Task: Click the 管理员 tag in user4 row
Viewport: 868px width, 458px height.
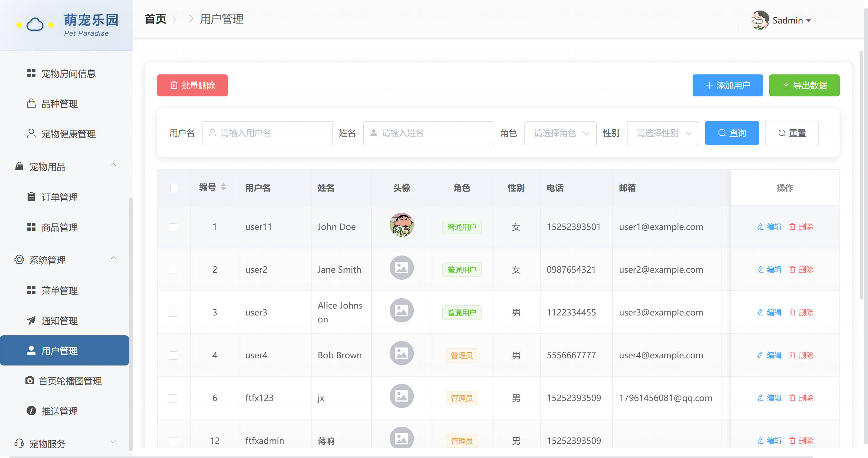Action: coord(462,355)
